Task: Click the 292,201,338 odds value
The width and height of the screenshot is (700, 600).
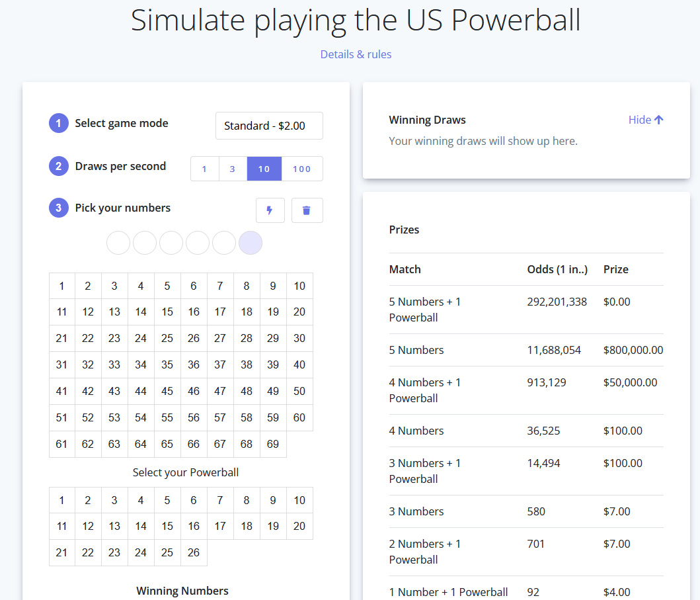Action: click(x=557, y=302)
